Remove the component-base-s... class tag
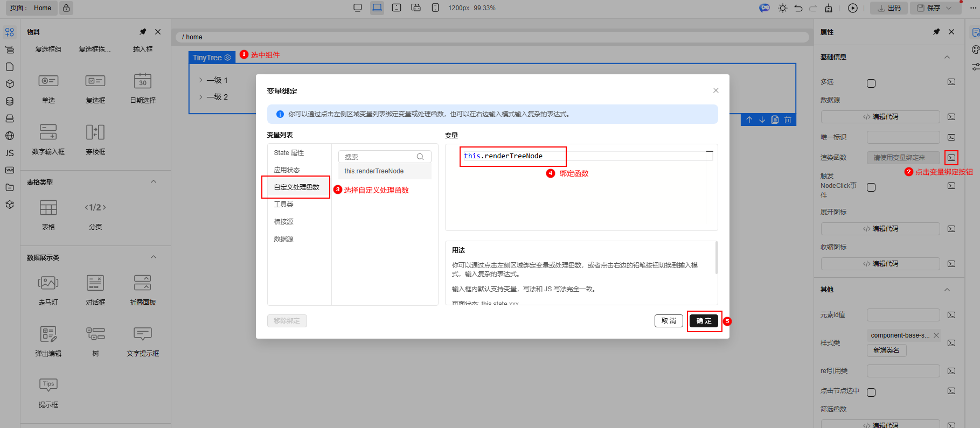Viewport: 980px width, 428px height. pos(936,335)
